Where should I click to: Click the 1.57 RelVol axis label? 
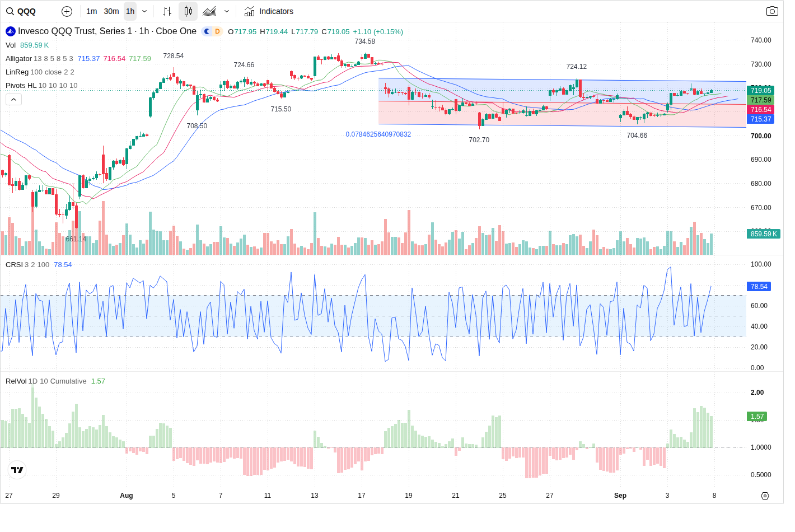757,417
